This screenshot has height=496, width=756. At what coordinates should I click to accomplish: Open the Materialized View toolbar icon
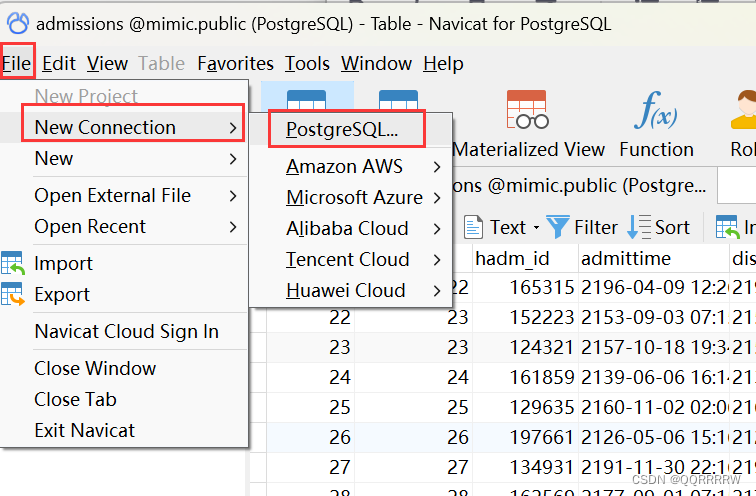coord(527,109)
